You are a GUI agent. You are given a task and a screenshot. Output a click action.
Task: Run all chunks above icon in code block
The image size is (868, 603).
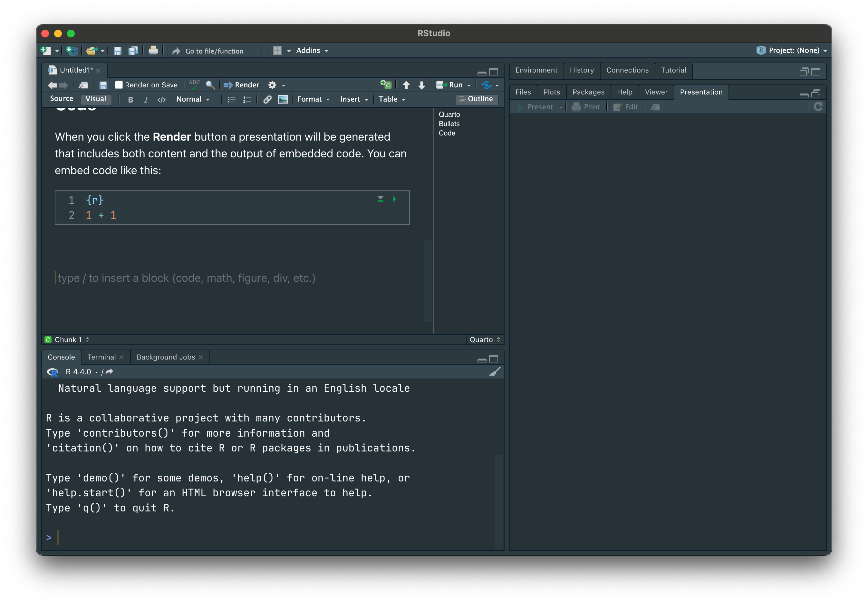tap(380, 199)
